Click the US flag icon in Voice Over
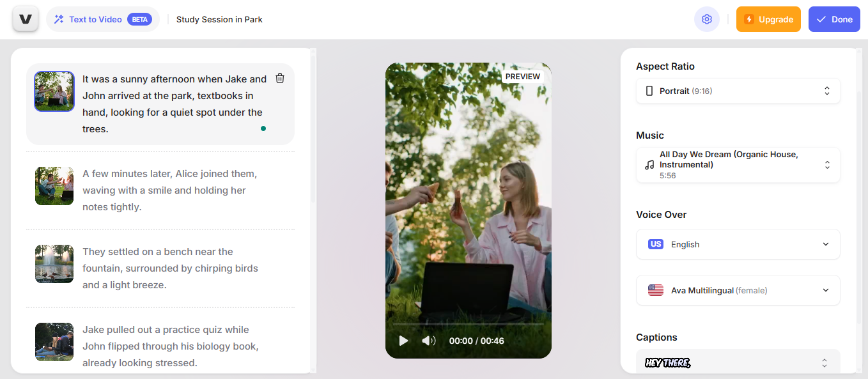The width and height of the screenshot is (868, 379). [x=655, y=244]
